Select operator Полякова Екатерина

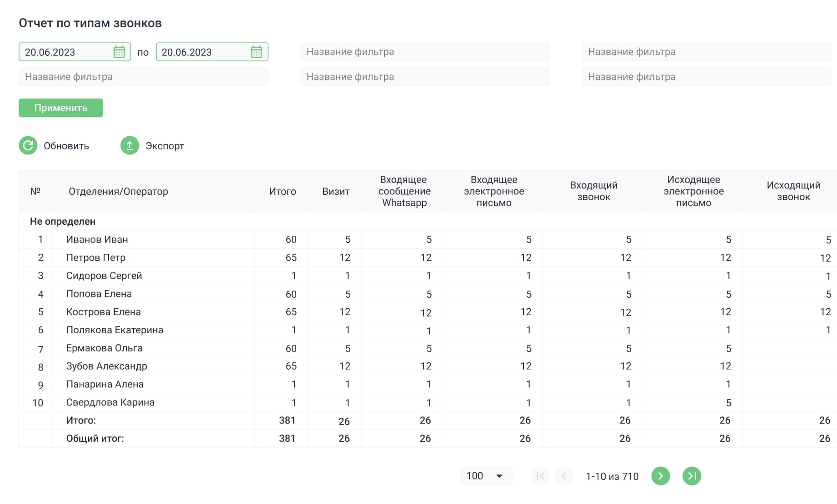pyautogui.click(x=115, y=330)
